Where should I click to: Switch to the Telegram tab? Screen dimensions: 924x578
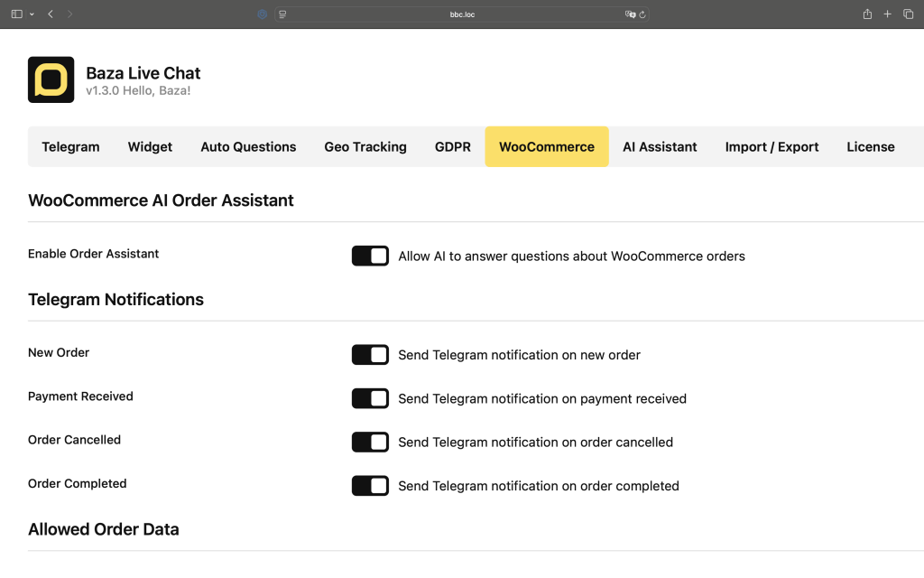70,147
